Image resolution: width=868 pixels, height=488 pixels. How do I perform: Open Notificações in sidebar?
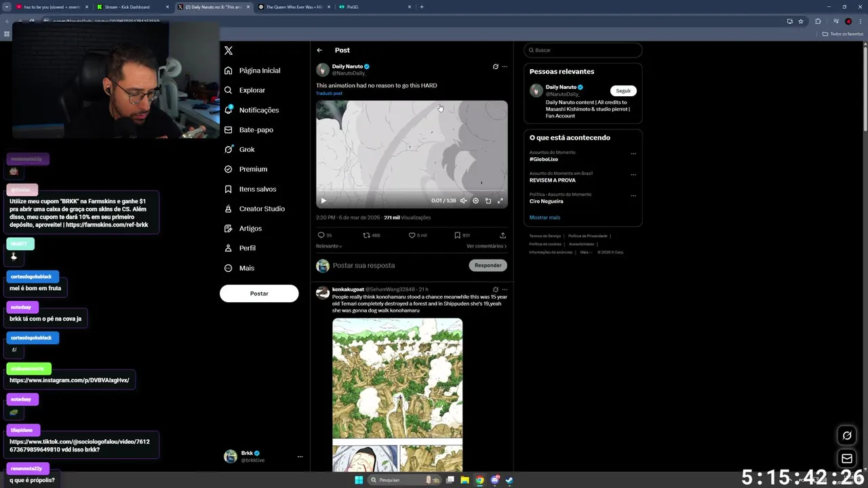click(252, 110)
